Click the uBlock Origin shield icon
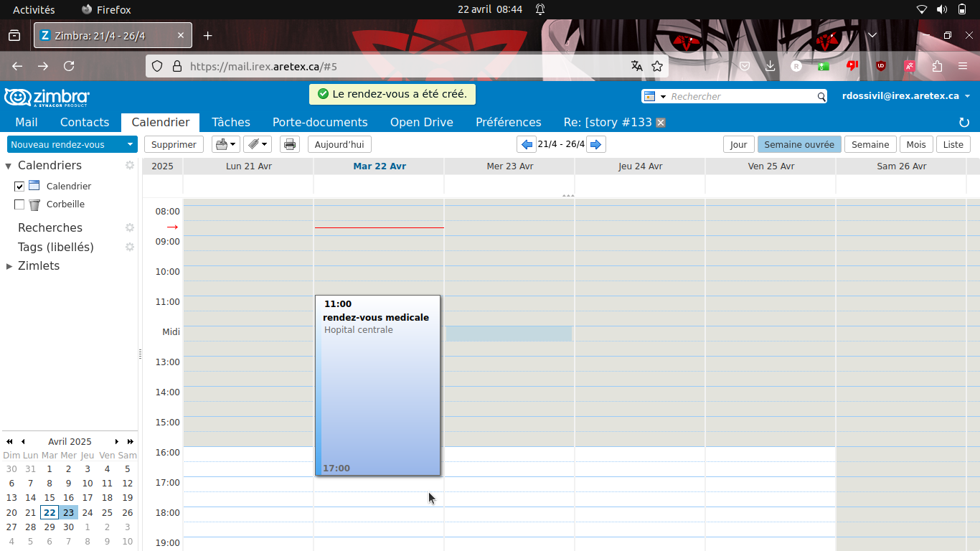 point(880,66)
